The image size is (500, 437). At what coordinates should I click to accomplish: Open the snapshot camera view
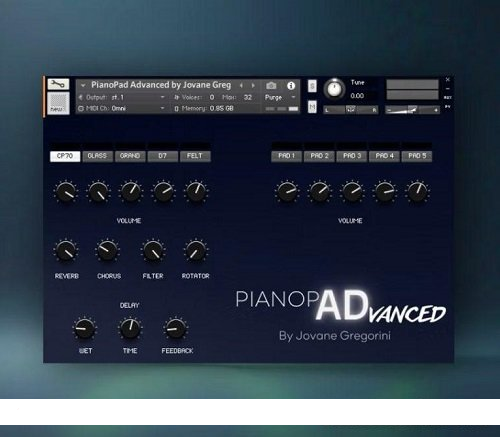271,86
